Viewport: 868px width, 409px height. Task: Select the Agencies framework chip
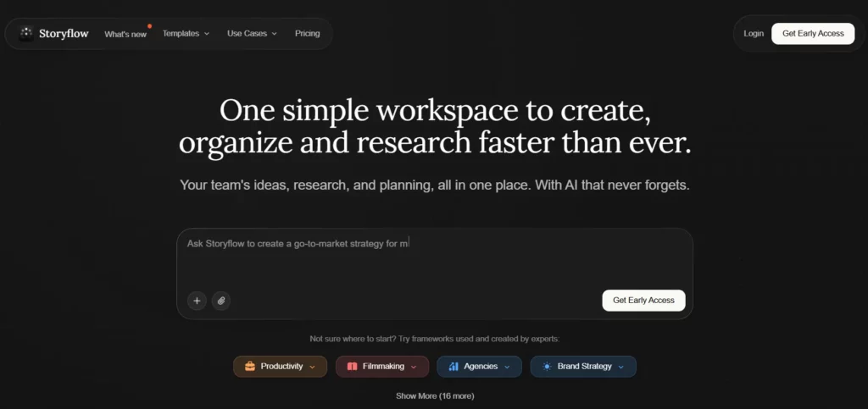(480, 367)
